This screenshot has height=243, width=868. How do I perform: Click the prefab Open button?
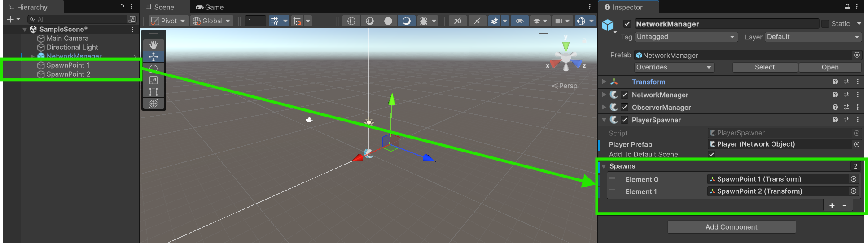pyautogui.click(x=830, y=67)
